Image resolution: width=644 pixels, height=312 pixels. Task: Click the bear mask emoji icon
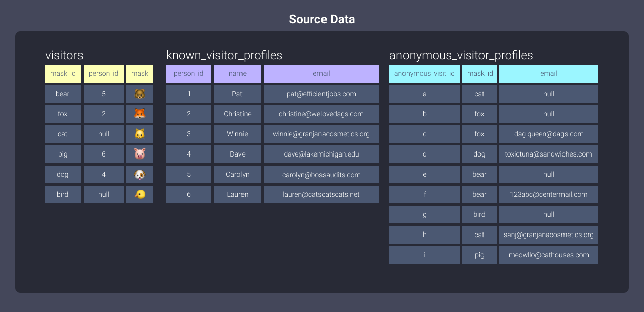coord(139,94)
